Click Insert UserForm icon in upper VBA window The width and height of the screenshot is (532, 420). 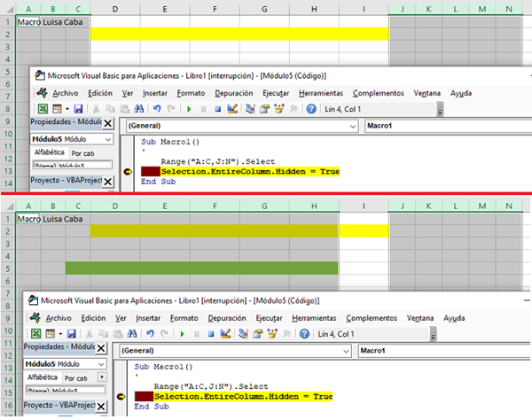pos(57,109)
